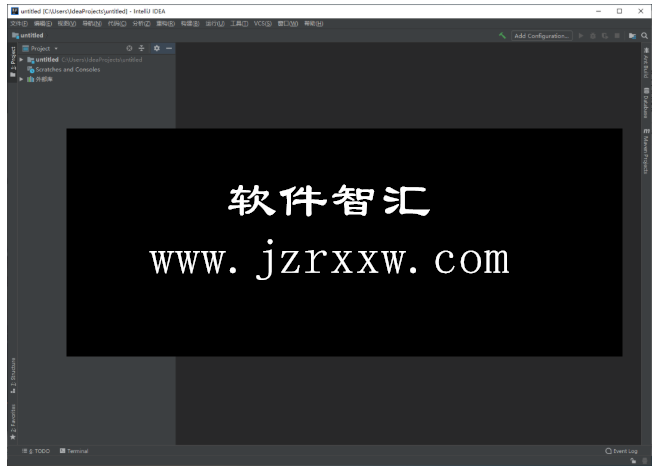Toggle the 1: Project side tab
Image resolution: width=660 pixels, height=466 pixels.
(x=13, y=61)
